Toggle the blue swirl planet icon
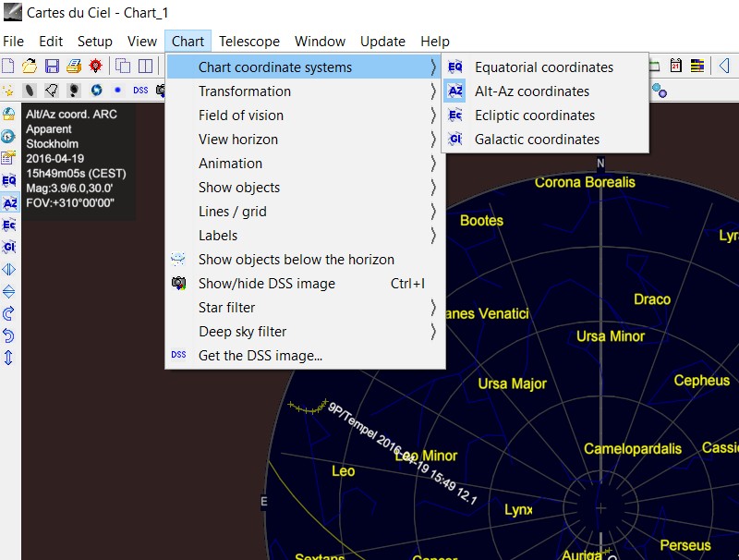The height and width of the screenshot is (560, 739). click(96, 90)
